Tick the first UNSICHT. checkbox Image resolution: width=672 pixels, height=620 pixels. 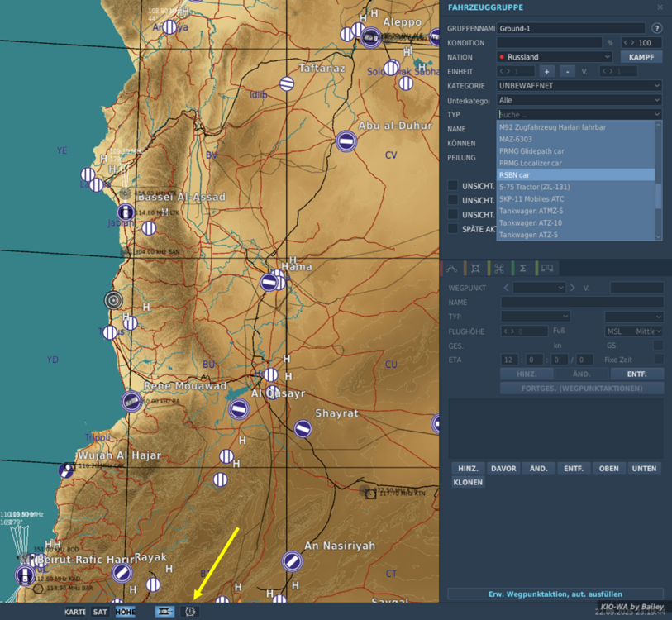tap(453, 186)
